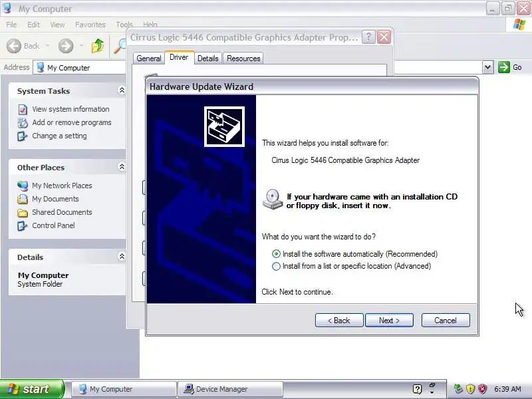Click the Safely Remove Hardware tray icon
The width and height of the screenshot is (532, 399).
(x=458, y=389)
